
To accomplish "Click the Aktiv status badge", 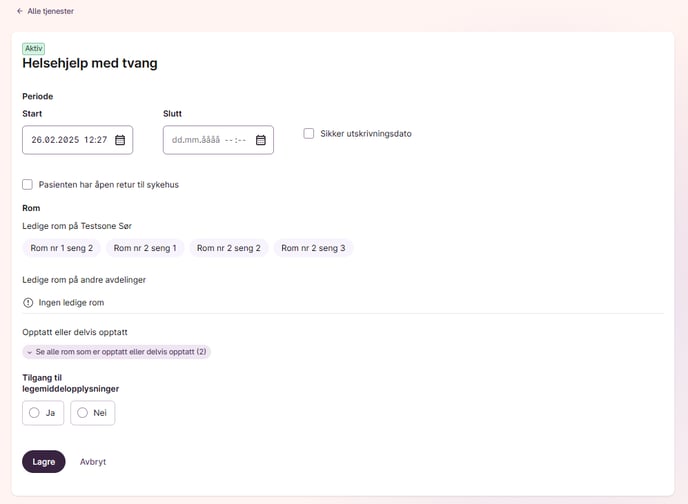I will coord(33,48).
